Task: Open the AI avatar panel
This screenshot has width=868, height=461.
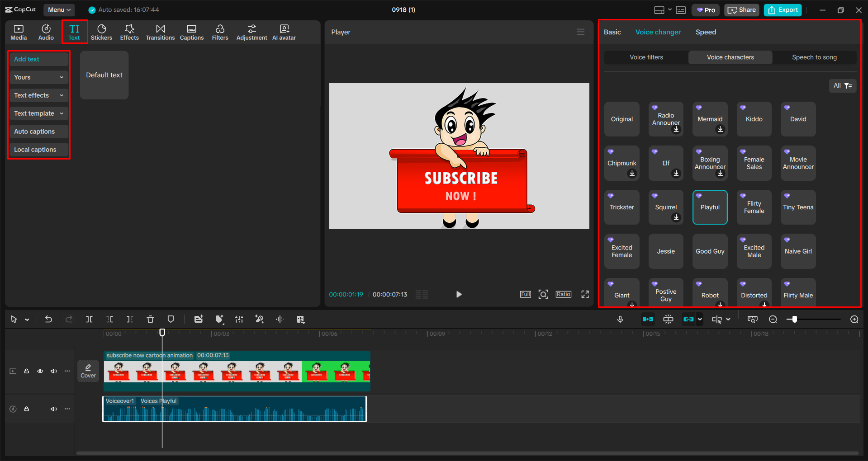Action: tap(284, 32)
